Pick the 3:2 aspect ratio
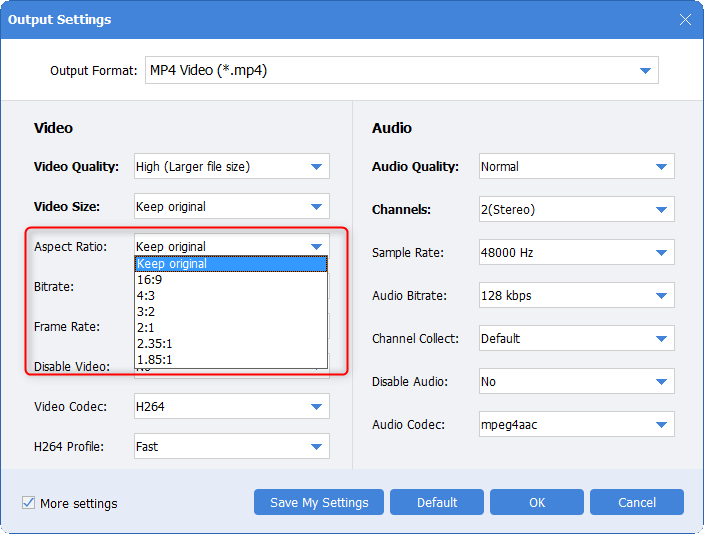Screen dimensions: 704x534 [x=231, y=312]
